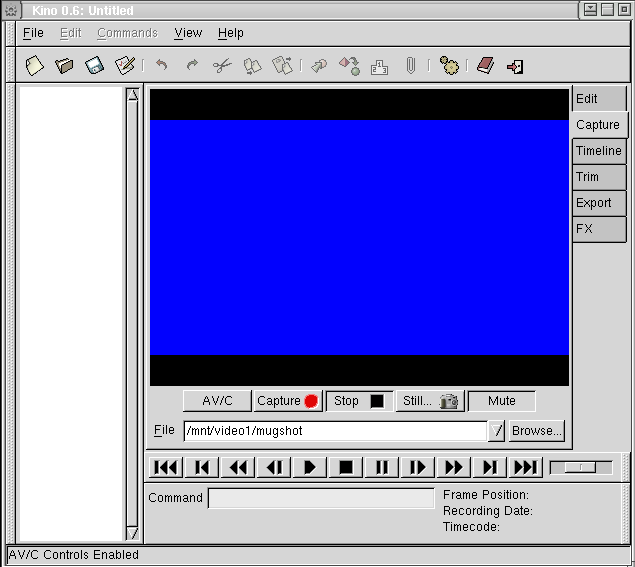This screenshot has width=635, height=567.
Task: Go to the Export tab
Action: (599, 203)
